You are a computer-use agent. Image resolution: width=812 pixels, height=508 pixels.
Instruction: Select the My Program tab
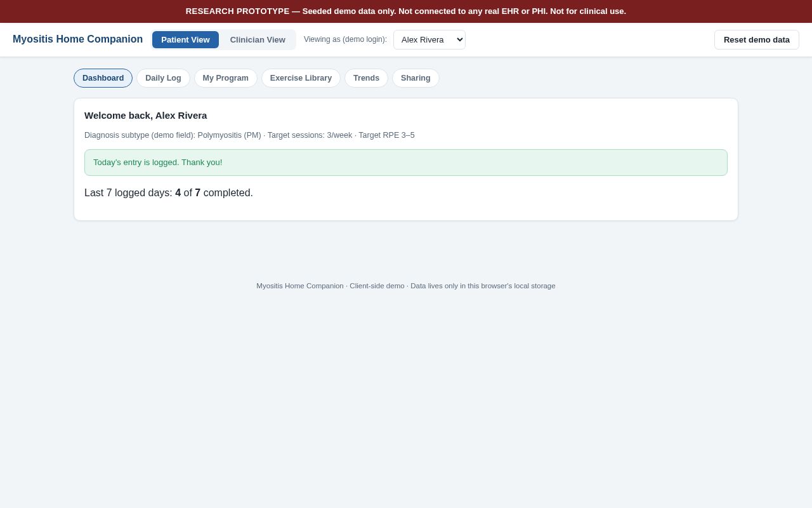[x=226, y=78]
